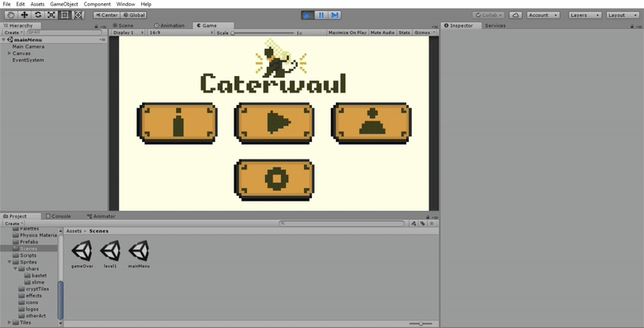Viewport: 644px width, 328px height.
Task: Adjust the Game view Scale slider
Action: click(263, 33)
